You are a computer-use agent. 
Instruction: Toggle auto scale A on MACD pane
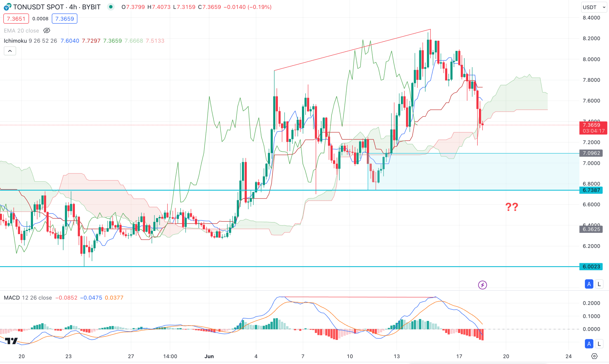[589, 344]
